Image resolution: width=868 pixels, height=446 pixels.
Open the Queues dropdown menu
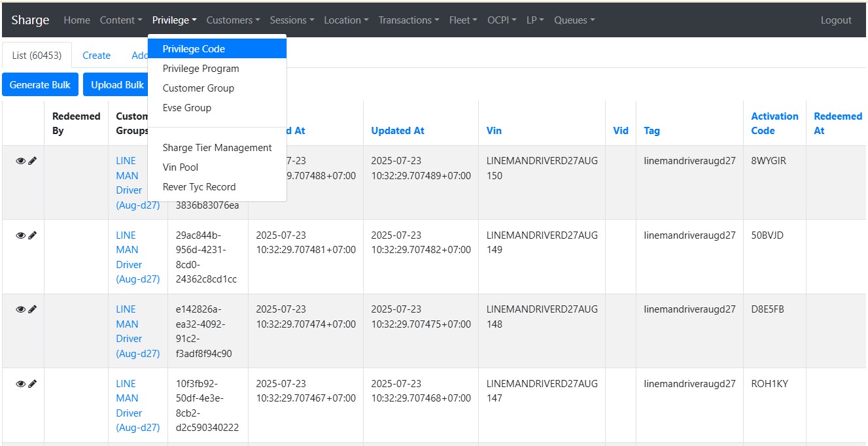pos(574,20)
